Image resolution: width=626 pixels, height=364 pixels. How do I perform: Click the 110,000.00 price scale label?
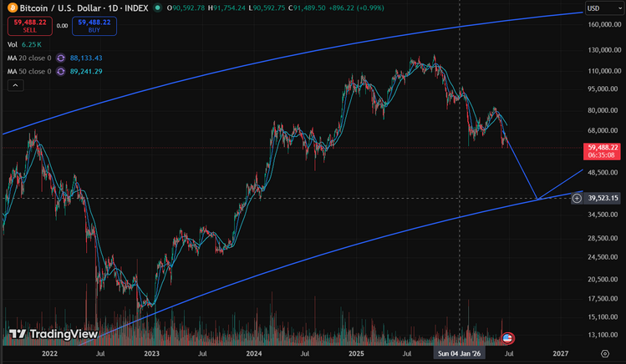(604, 71)
